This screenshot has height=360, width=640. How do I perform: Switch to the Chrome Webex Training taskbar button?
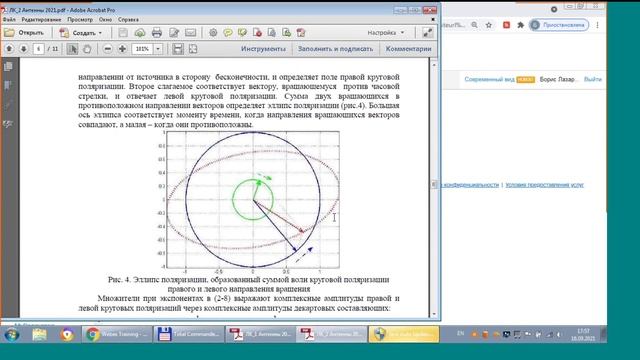pyautogui.click(x=116, y=334)
